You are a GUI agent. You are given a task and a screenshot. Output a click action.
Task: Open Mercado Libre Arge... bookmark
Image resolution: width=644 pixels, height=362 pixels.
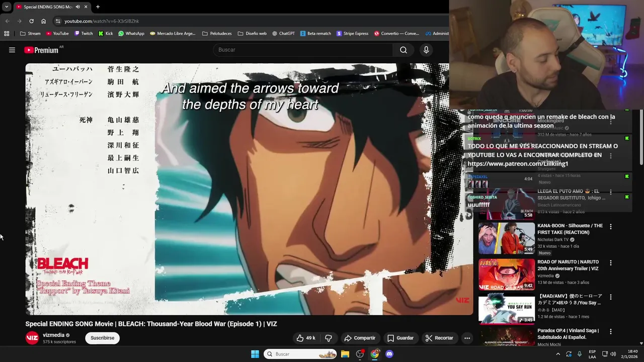click(173, 34)
